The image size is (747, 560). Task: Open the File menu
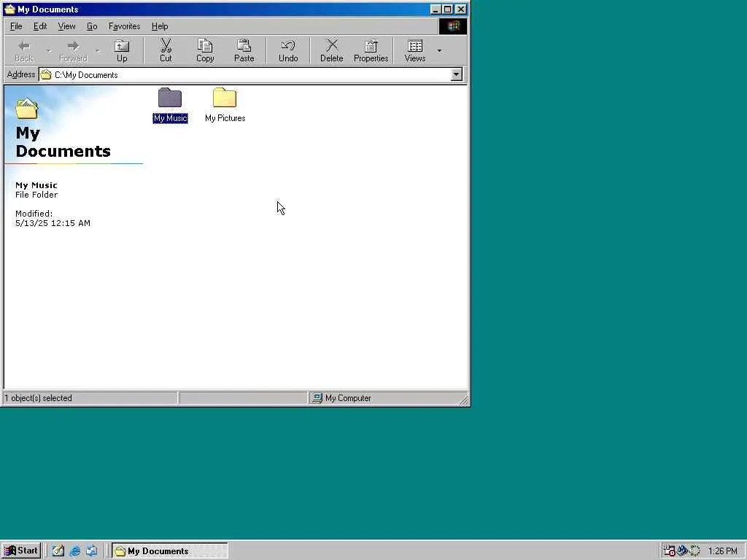click(16, 26)
